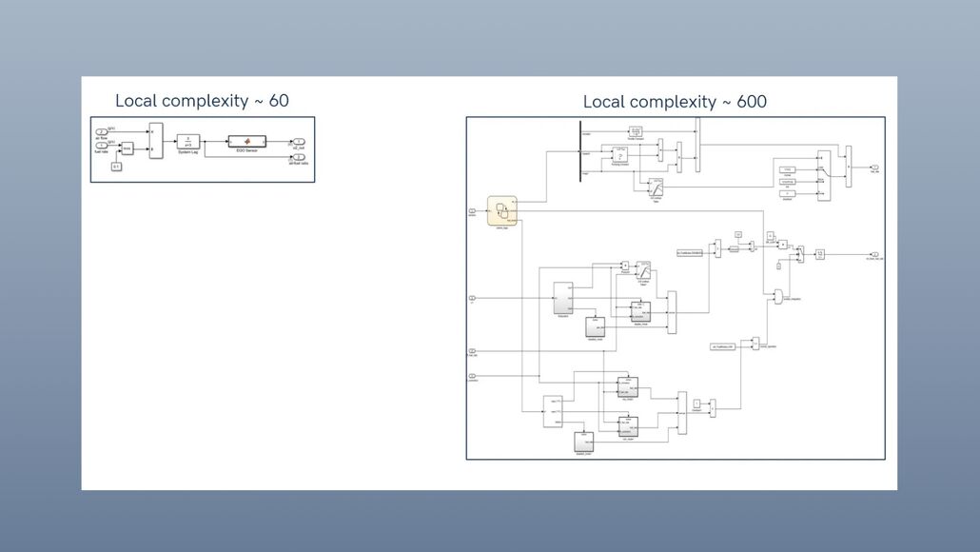Image resolution: width=980 pixels, height=552 pixels.
Task: Click the fuel rate inport block
Action: tap(100, 147)
